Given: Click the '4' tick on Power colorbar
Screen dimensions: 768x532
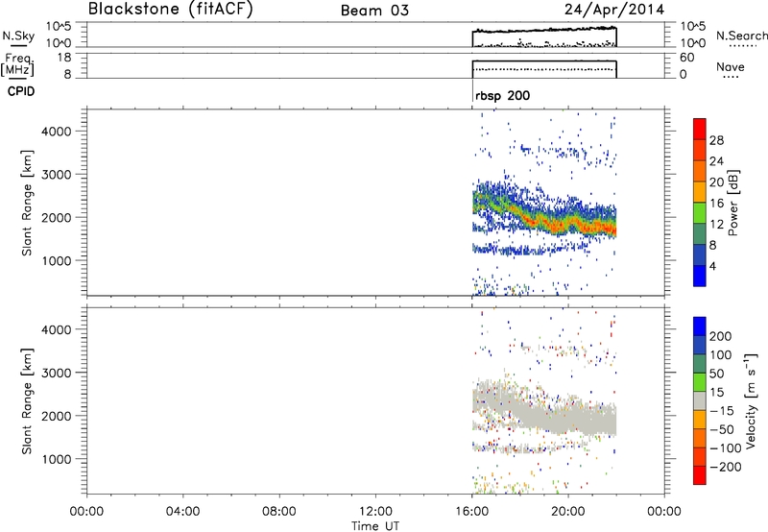Looking at the screenshot, I should pos(712,266).
